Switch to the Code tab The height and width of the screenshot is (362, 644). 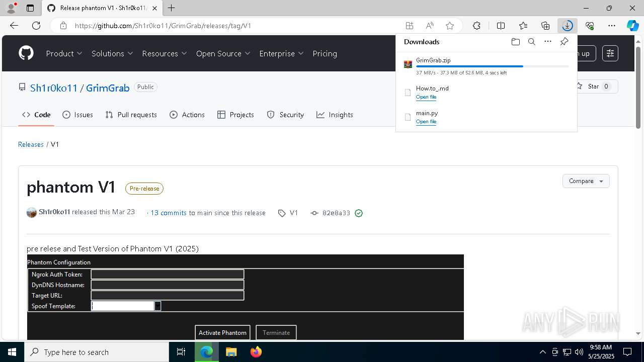pos(36,115)
